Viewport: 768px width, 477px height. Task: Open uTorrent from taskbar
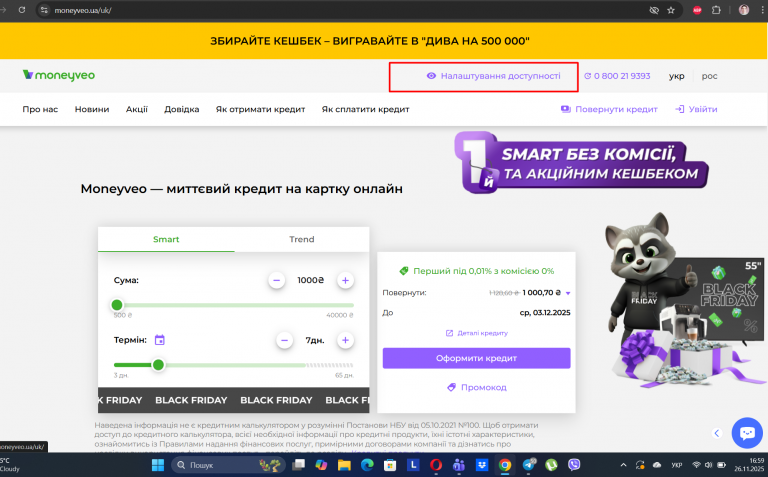tap(552, 465)
